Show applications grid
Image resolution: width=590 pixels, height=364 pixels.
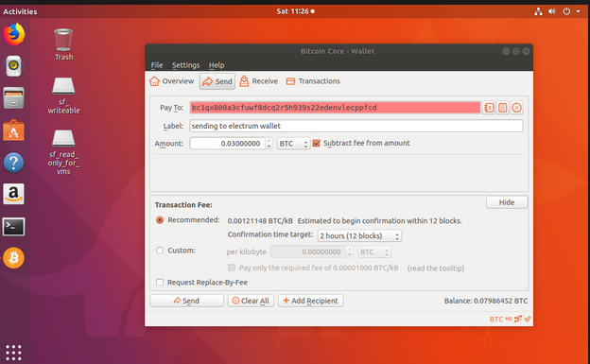[x=13, y=353]
